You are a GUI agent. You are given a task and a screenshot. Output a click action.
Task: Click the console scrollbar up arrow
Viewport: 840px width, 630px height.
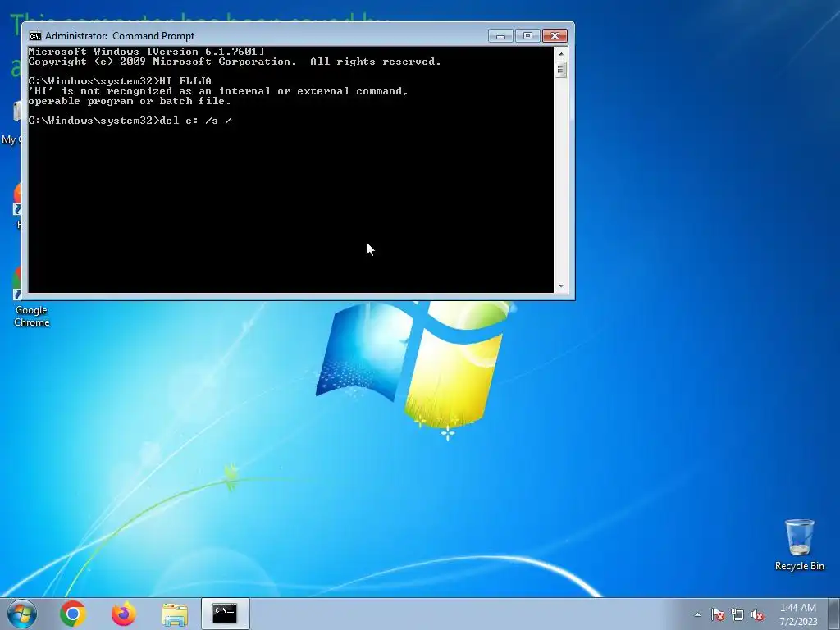tap(561, 53)
